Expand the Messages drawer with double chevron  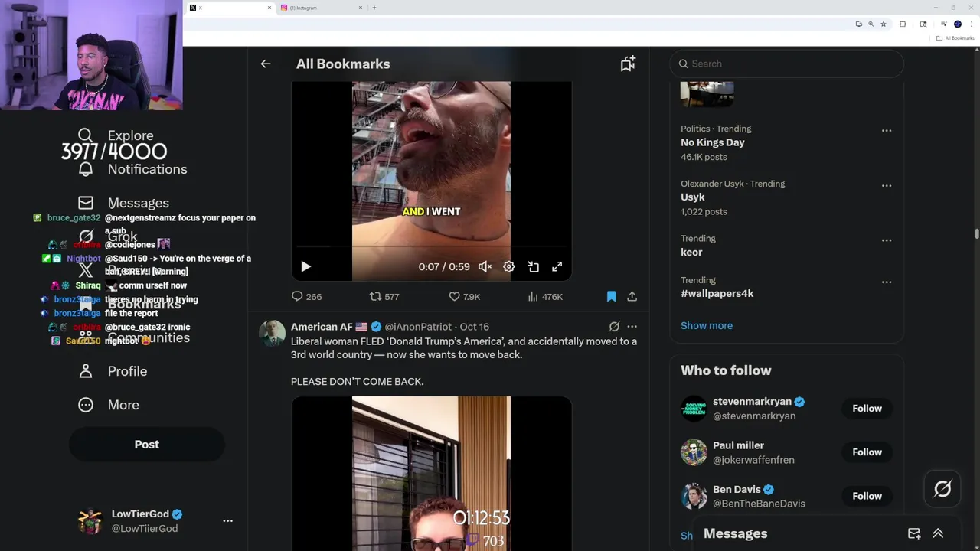point(938,533)
